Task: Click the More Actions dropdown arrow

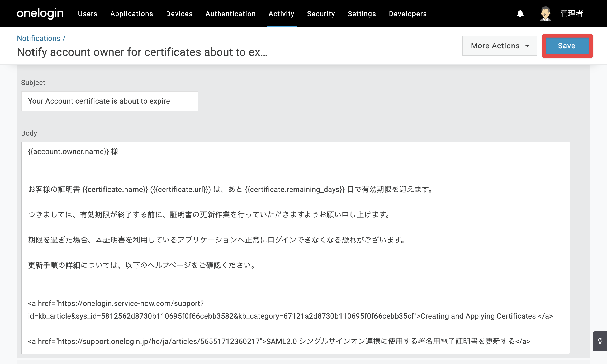Action: (527, 46)
